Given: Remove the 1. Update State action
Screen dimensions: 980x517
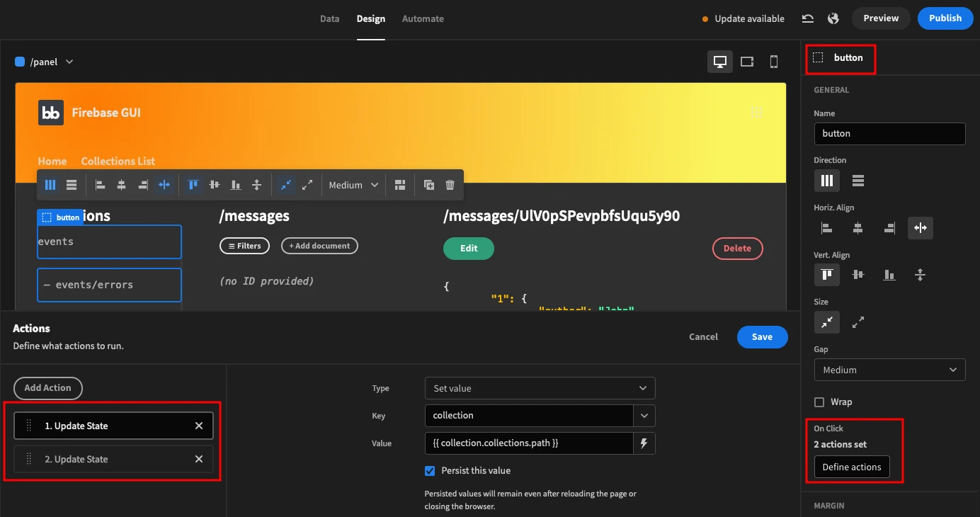Looking at the screenshot, I should click(x=199, y=426).
